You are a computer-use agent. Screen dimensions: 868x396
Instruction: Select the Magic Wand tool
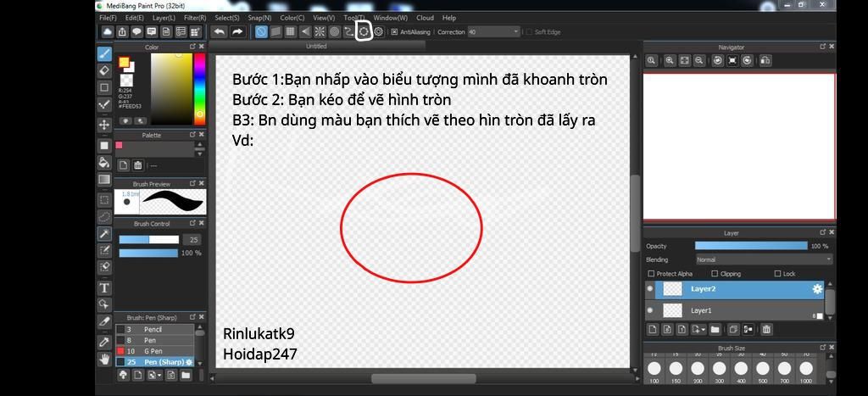point(104,234)
